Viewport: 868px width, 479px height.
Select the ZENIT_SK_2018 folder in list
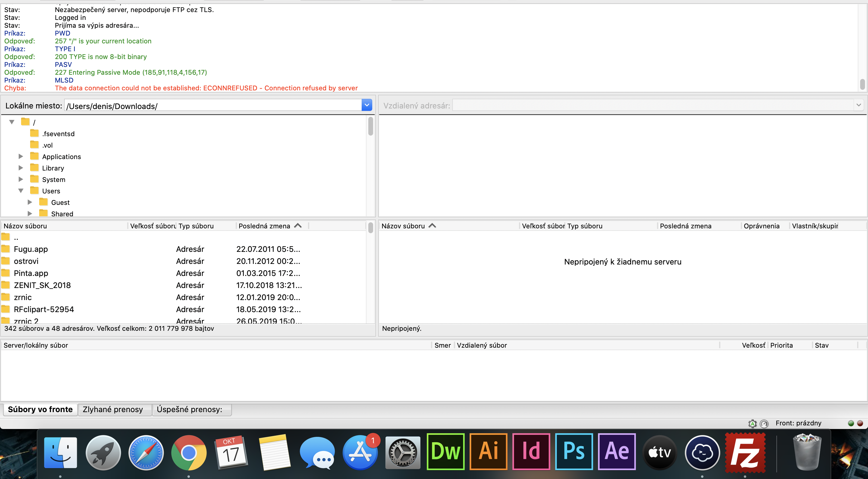tap(42, 285)
